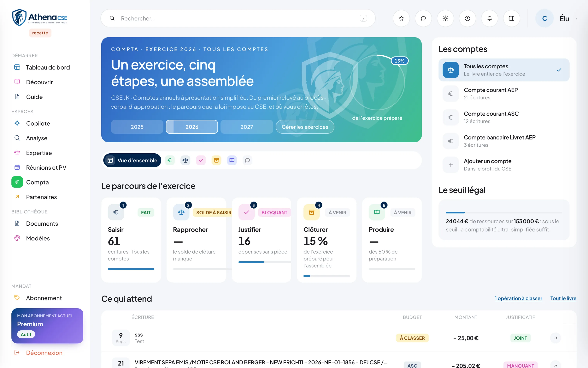
Task: Open the purple book tab icon
Action: coord(232,160)
